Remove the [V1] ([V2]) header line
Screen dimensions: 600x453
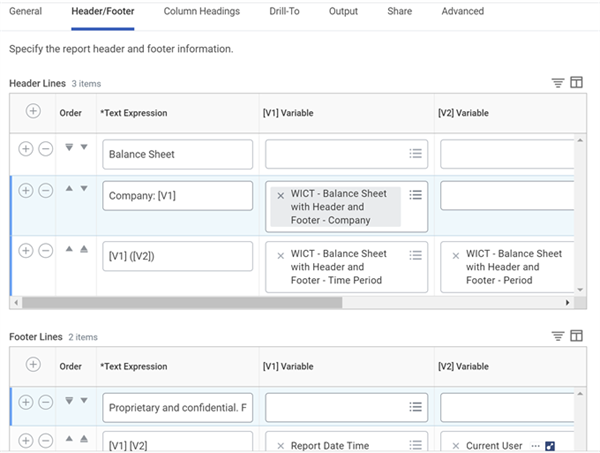[46, 251]
